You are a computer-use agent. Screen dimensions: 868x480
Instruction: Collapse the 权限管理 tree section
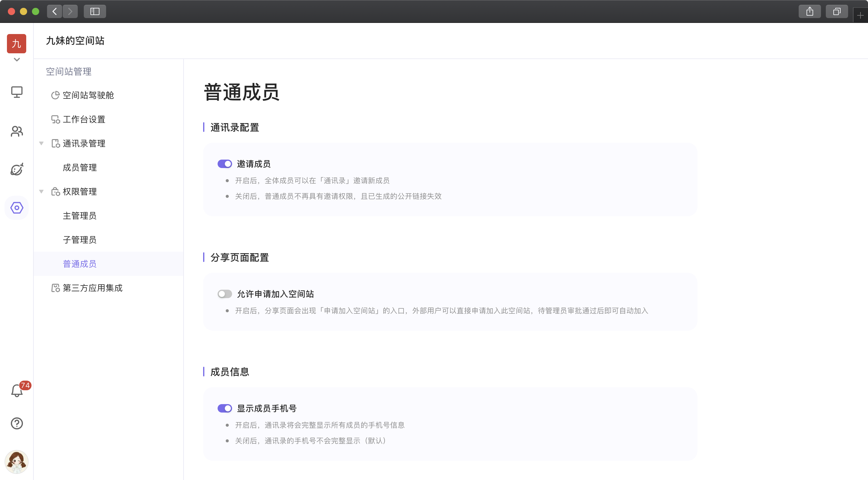[x=42, y=192]
